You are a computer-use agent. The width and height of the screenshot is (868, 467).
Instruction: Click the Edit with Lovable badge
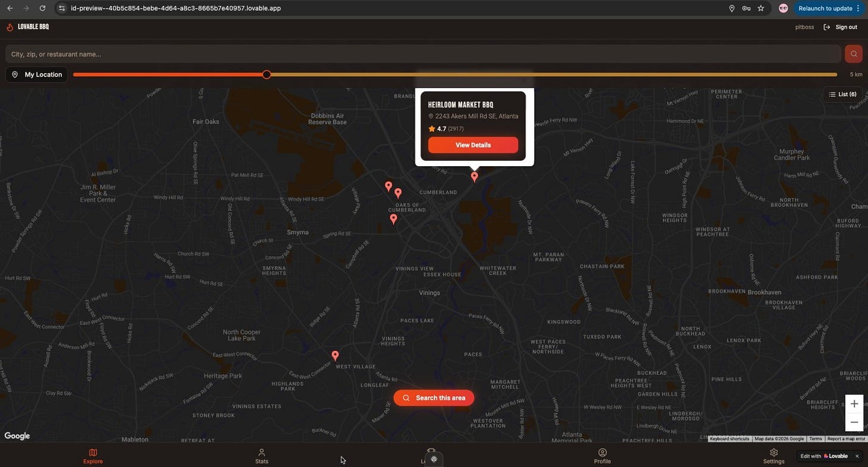(823, 456)
